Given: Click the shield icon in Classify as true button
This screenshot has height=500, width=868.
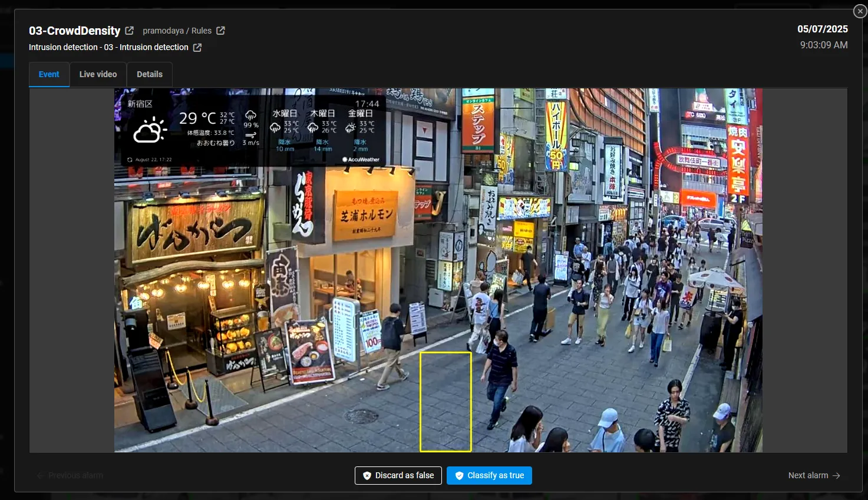Looking at the screenshot, I should tap(460, 476).
